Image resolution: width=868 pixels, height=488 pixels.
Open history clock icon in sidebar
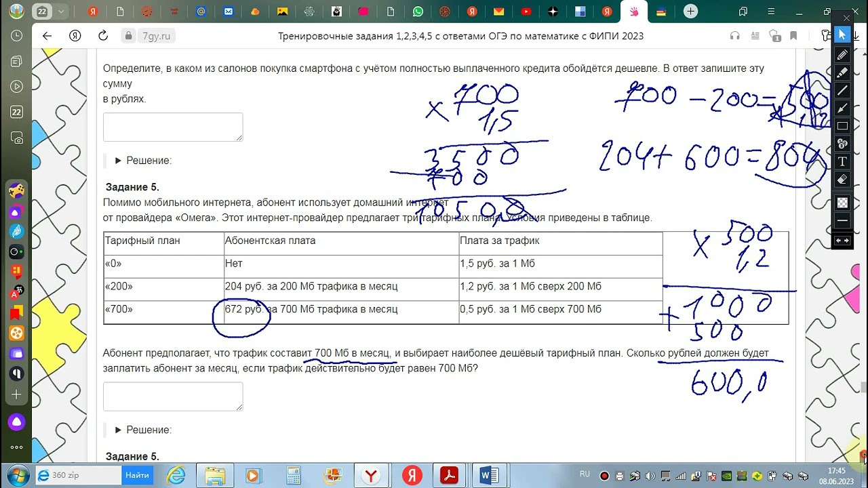(17, 36)
